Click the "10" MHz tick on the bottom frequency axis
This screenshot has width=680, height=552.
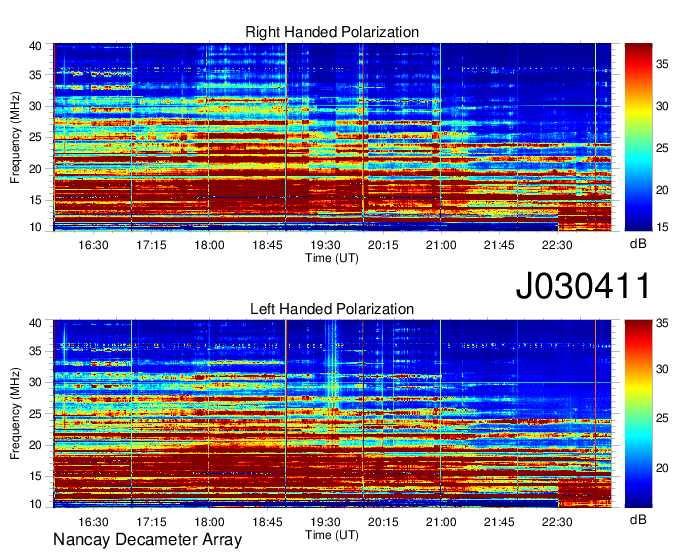click(x=35, y=504)
